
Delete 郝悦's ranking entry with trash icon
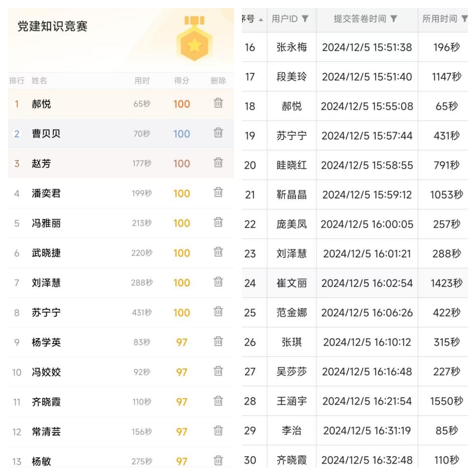tap(218, 103)
